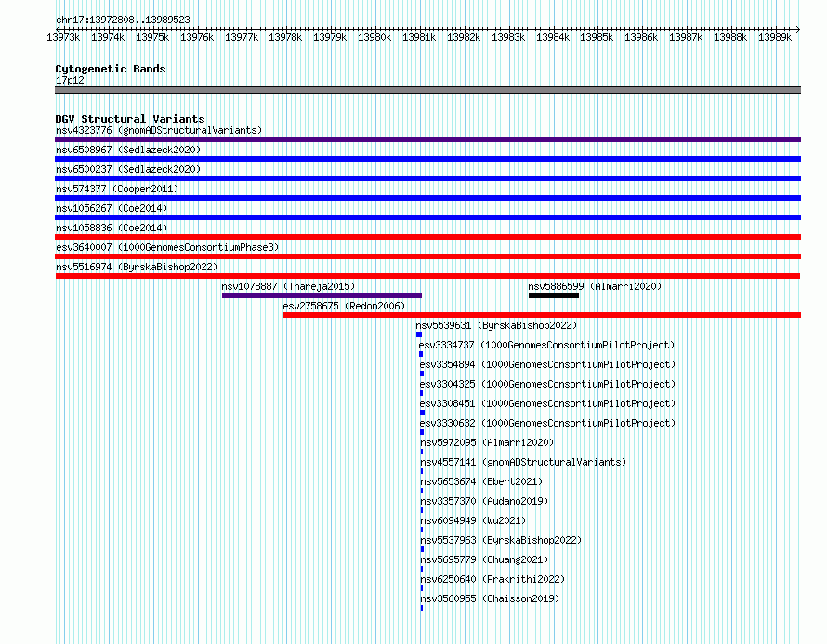Click the blue nsv6508967 variant bar

coord(427,159)
